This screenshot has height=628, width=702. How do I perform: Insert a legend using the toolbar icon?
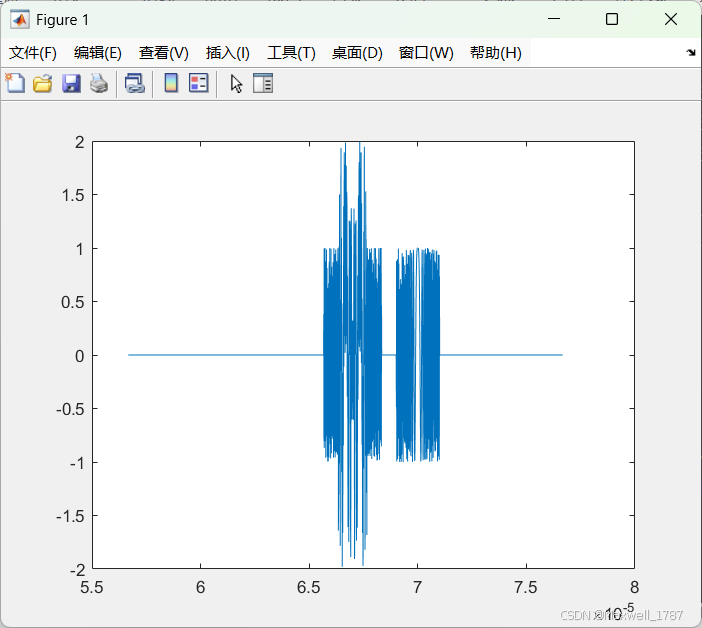(x=198, y=83)
